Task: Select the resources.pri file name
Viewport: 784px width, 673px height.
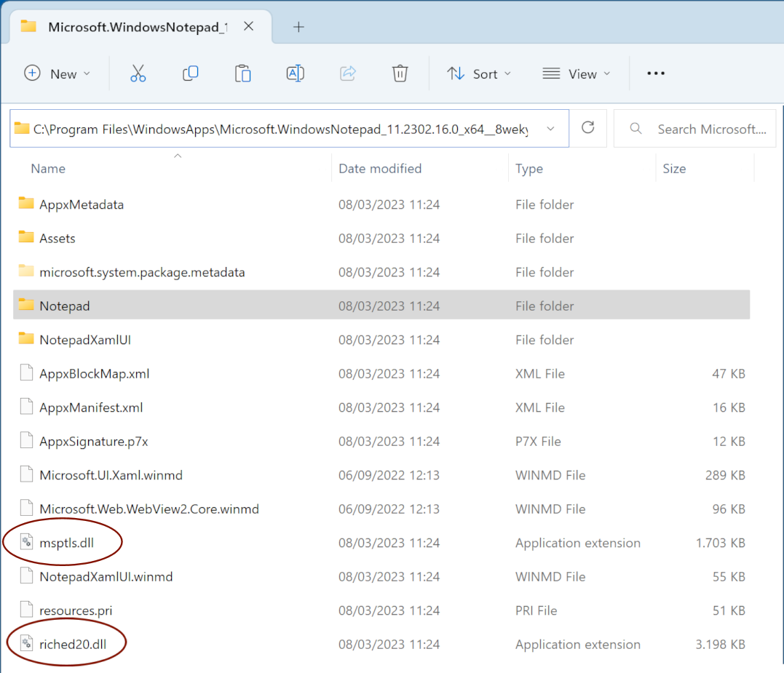Action: click(x=76, y=610)
